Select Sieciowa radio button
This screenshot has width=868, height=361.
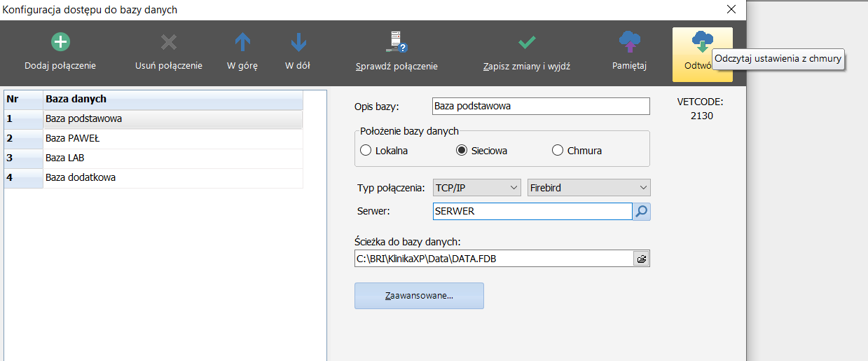pyautogui.click(x=462, y=150)
